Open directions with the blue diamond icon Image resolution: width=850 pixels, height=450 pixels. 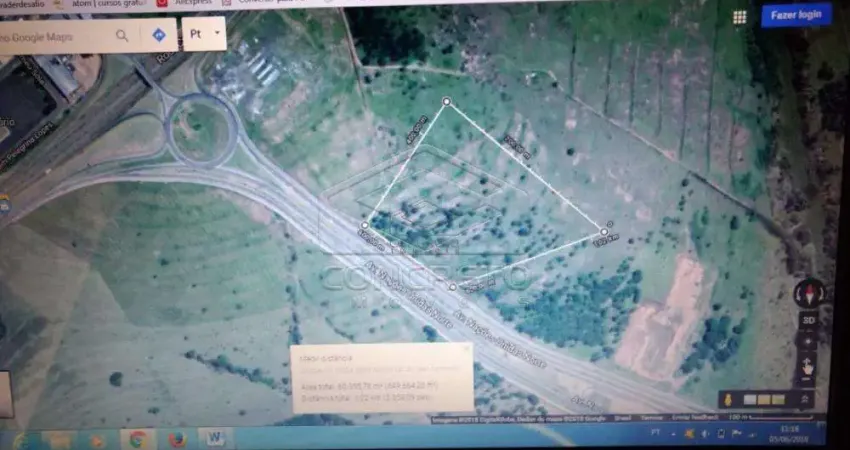point(158,35)
